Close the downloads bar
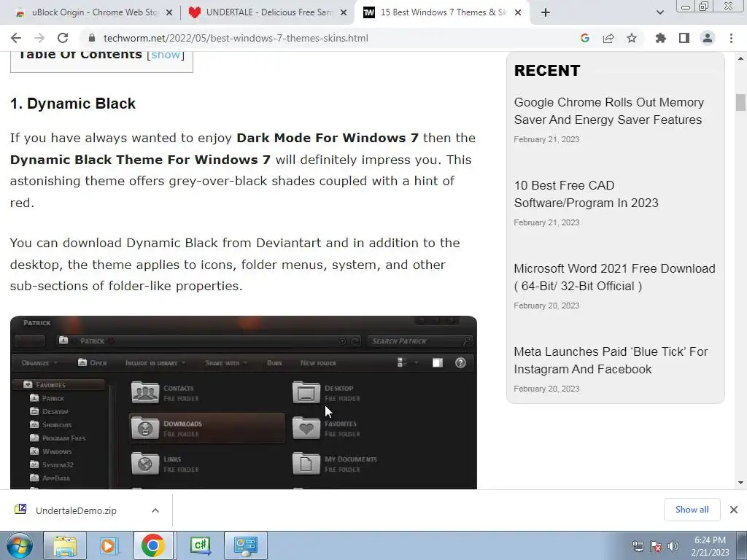 (734, 510)
